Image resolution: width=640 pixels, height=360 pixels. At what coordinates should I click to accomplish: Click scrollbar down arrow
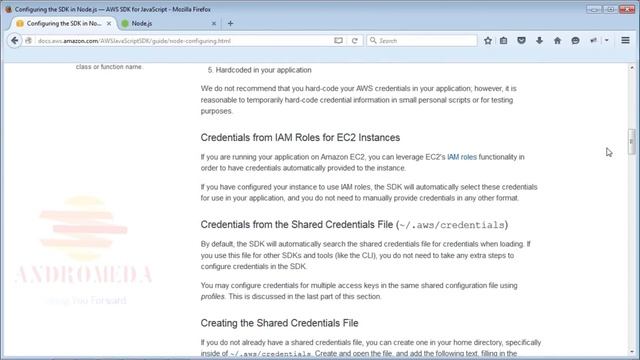631,351
